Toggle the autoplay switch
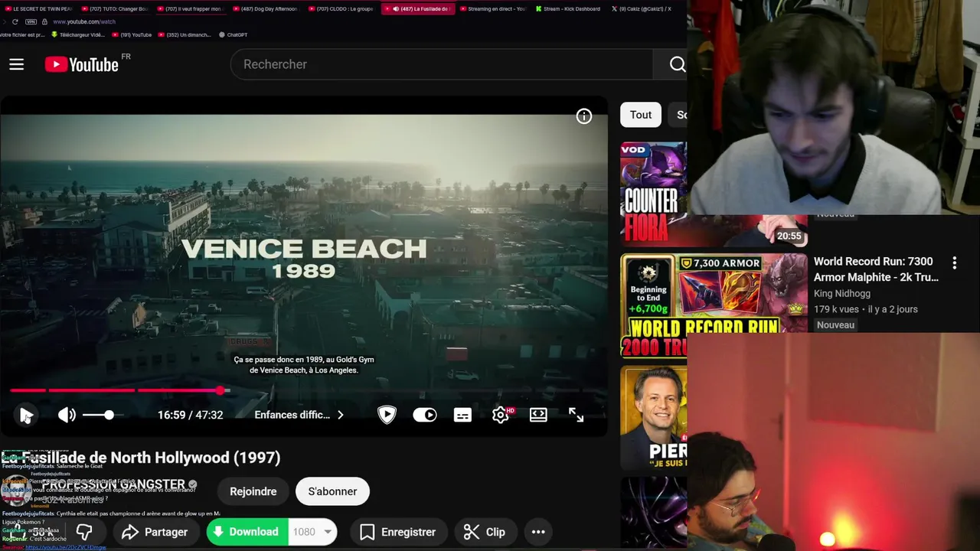The height and width of the screenshot is (551, 980). pyautogui.click(x=425, y=415)
